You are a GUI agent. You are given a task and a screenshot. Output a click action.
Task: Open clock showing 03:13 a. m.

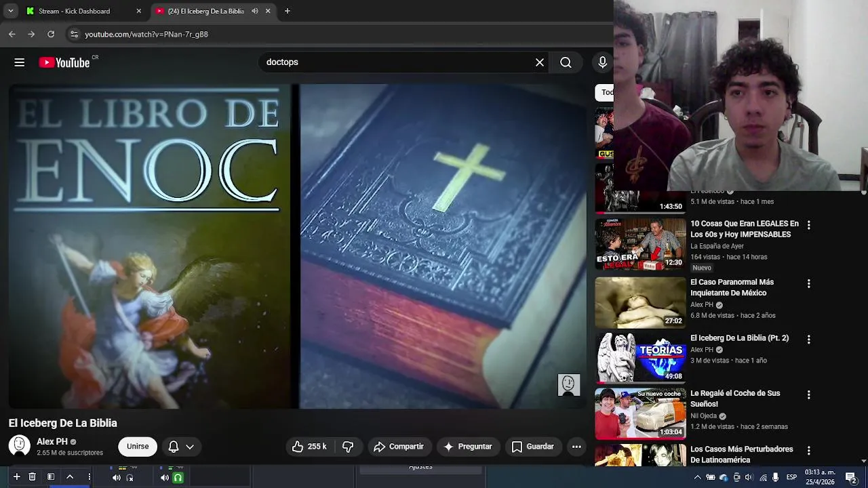click(x=820, y=477)
